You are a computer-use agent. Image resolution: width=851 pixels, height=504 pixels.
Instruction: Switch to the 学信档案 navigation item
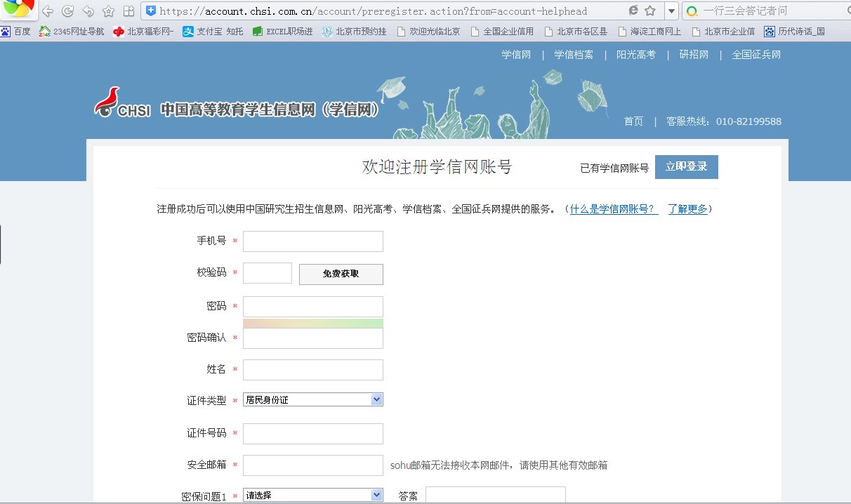[575, 54]
